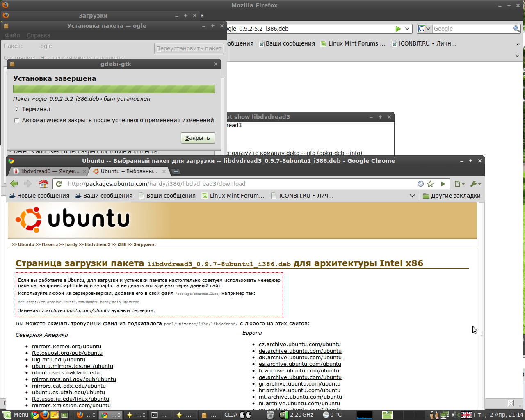Click Chrome's forward arrow button
This screenshot has height=420, width=525.
point(28,184)
